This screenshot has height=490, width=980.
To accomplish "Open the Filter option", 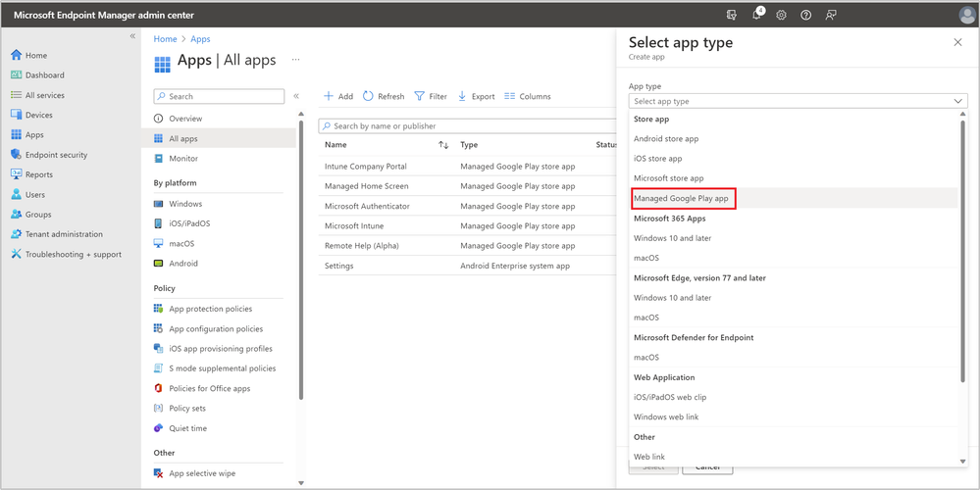I will point(431,96).
